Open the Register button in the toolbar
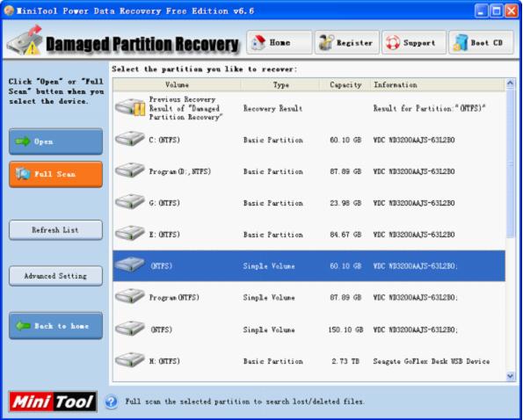Image resolution: width=523 pixels, height=420 pixels. coord(346,42)
